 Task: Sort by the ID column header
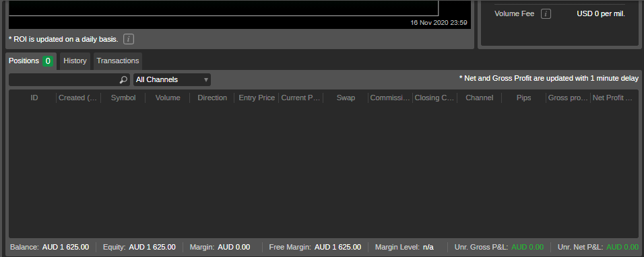34,98
